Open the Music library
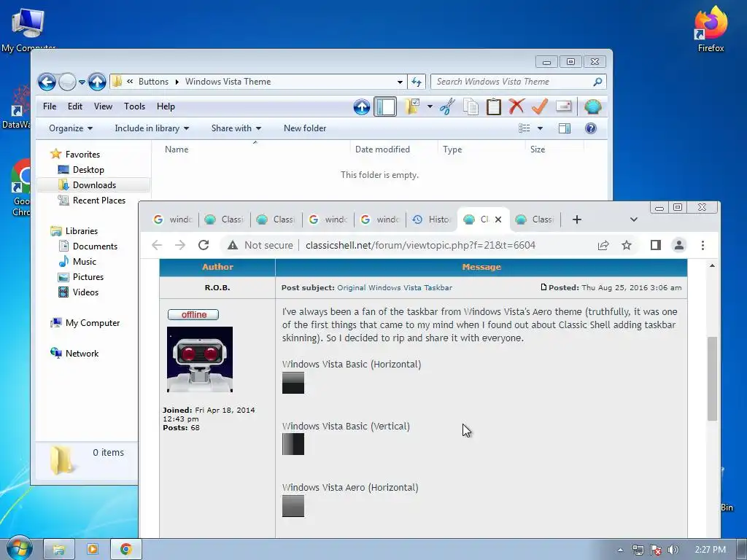The image size is (747, 560). click(x=85, y=262)
